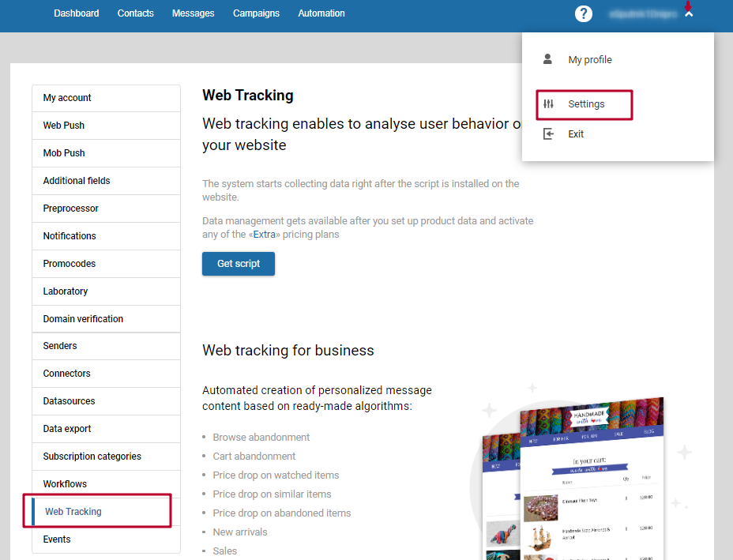Image resolution: width=733 pixels, height=560 pixels.
Task: Collapse the account menu chevron arrow
Action: click(x=689, y=14)
